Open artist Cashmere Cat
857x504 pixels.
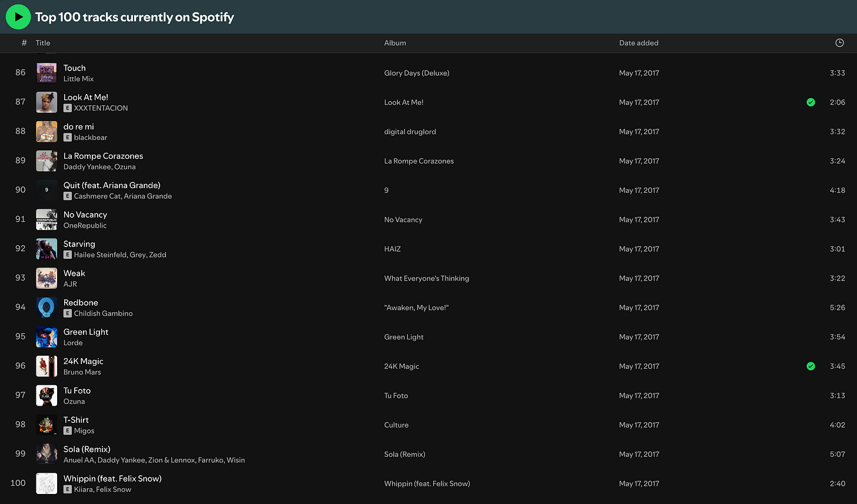(98, 196)
